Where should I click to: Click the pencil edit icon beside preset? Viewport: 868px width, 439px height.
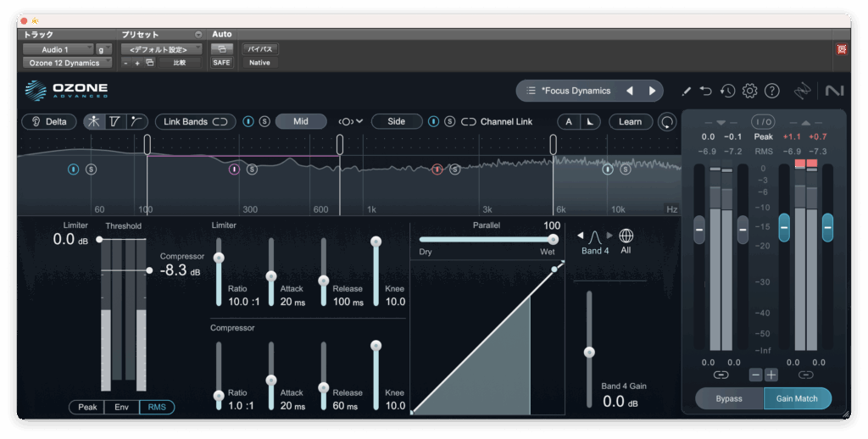click(686, 91)
